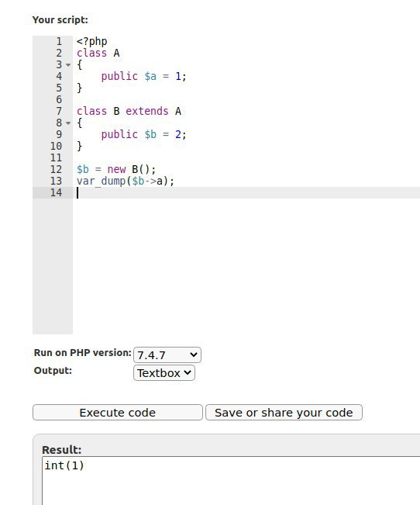420x505 pixels.
Task: Click inside the Result text area
Action: point(231,480)
